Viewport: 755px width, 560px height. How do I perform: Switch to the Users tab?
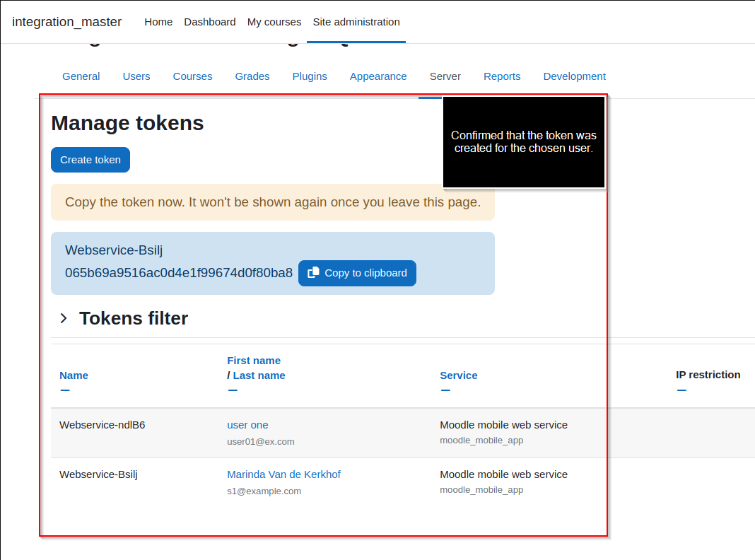click(136, 76)
